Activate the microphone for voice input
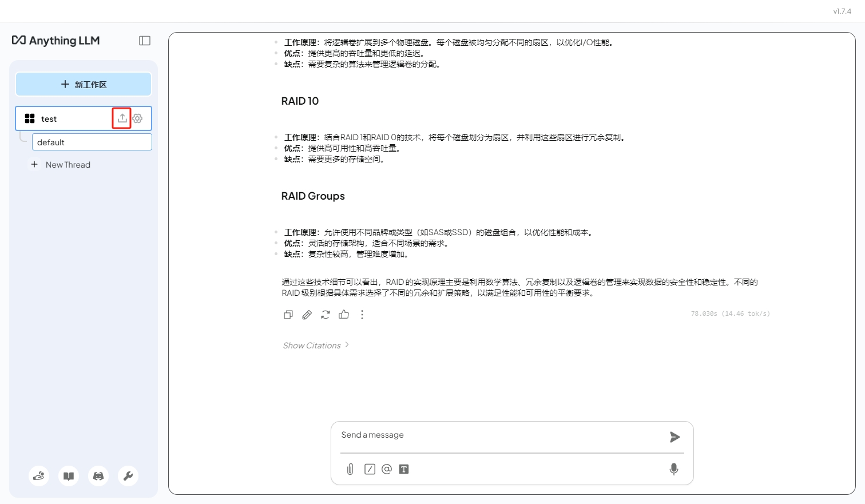 [674, 469]
